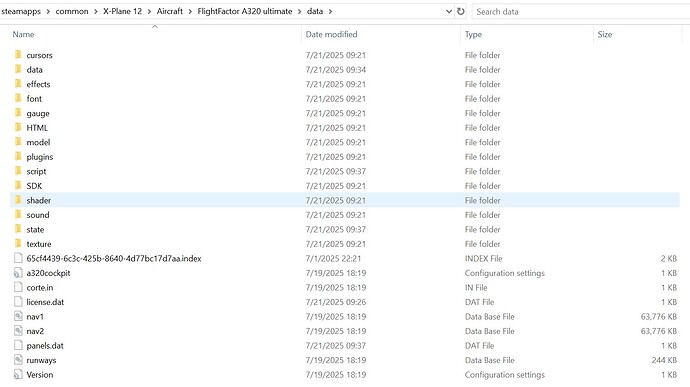This screenshot has width=690, height=387.
Task: Expand the chevron after X-Plane 12 breadcrumb
Action: tap(149, 11)
